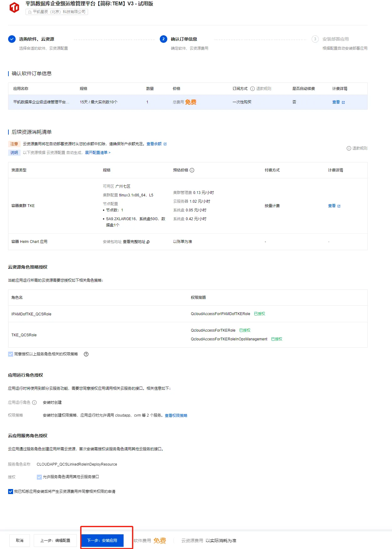Click 可用区 广州七区 spec line
The width and height of the screenshot is (392, 549).
point(117,186)
